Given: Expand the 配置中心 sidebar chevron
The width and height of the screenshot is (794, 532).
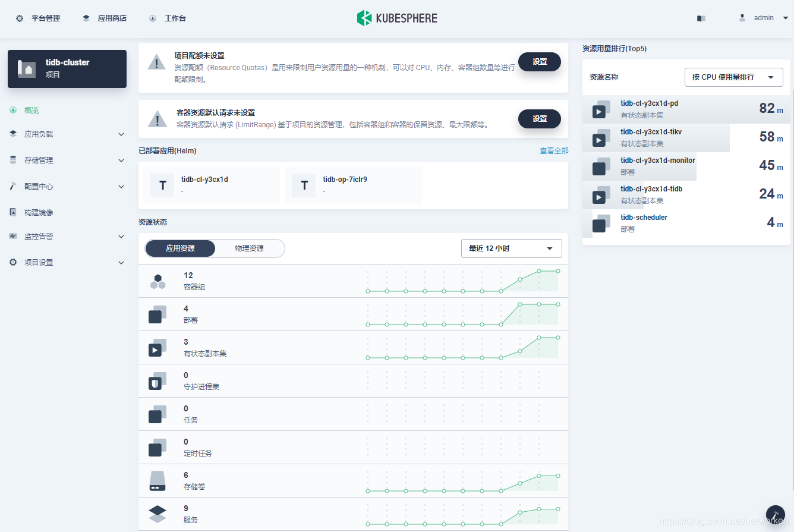Looking at the screenshot, I should tap(121, 187).
